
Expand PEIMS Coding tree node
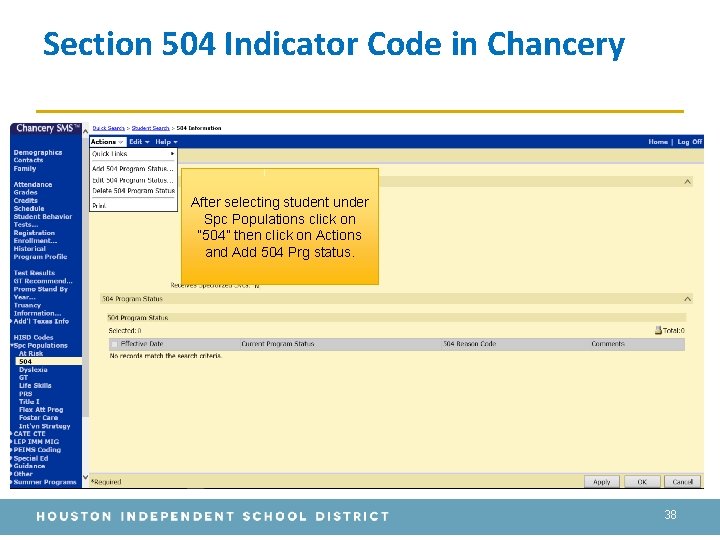12,450
